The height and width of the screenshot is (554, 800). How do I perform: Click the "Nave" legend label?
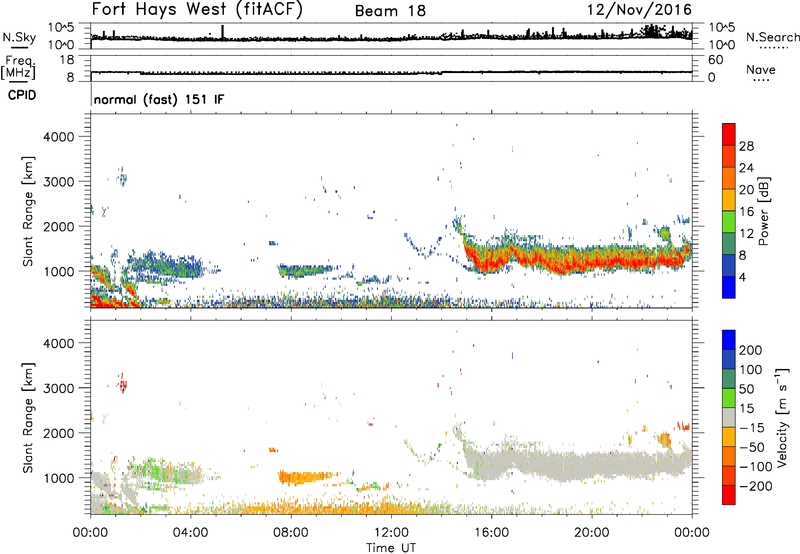(761, 69)
